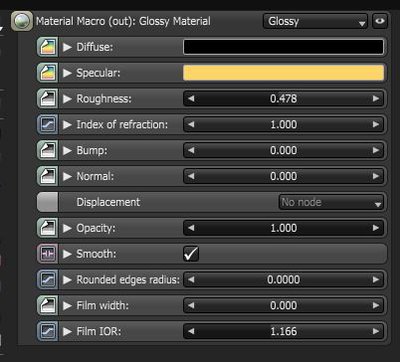Increase Normal with the right arrow
The height and width of the screenshot is (362, 400).
376,176
